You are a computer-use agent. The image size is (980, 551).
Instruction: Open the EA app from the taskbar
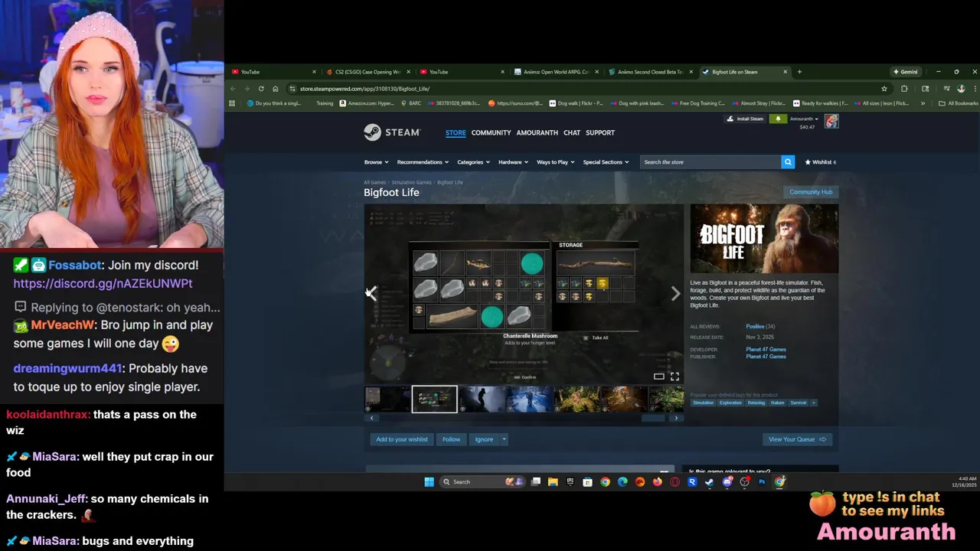coord(640,482)
